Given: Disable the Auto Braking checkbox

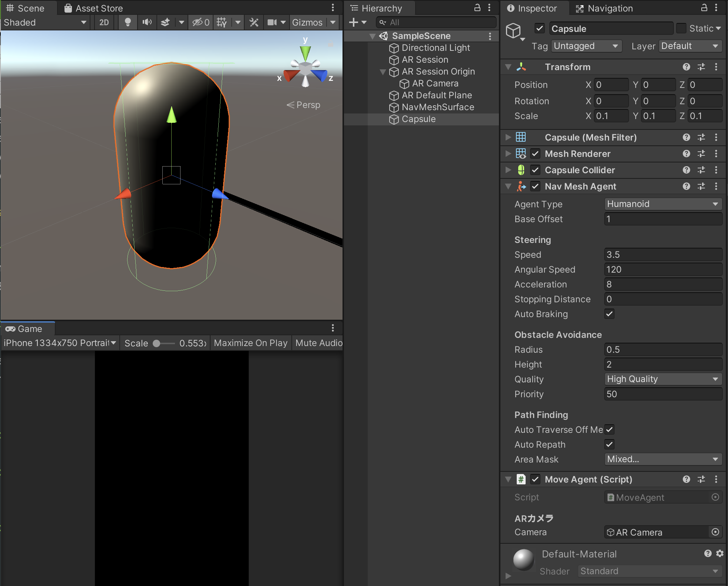Looking at the screenshot, I should (x=609, y=314).
